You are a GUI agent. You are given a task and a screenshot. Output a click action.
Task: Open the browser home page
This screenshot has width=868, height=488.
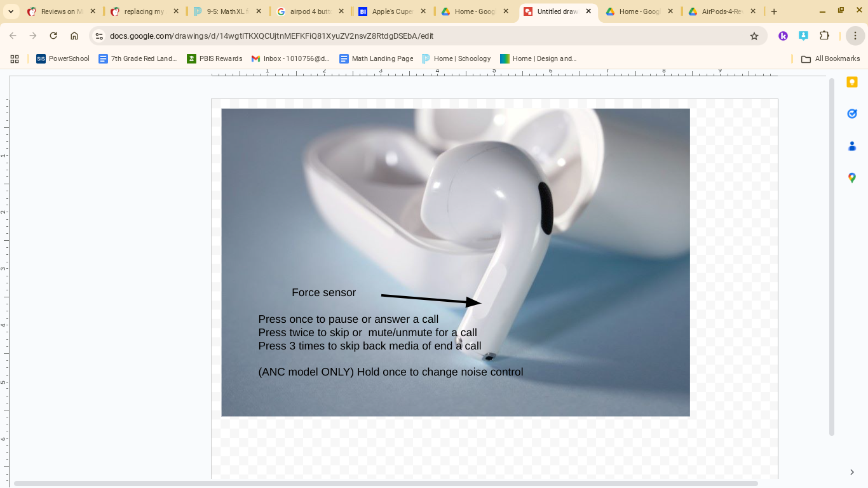(74, 36)
